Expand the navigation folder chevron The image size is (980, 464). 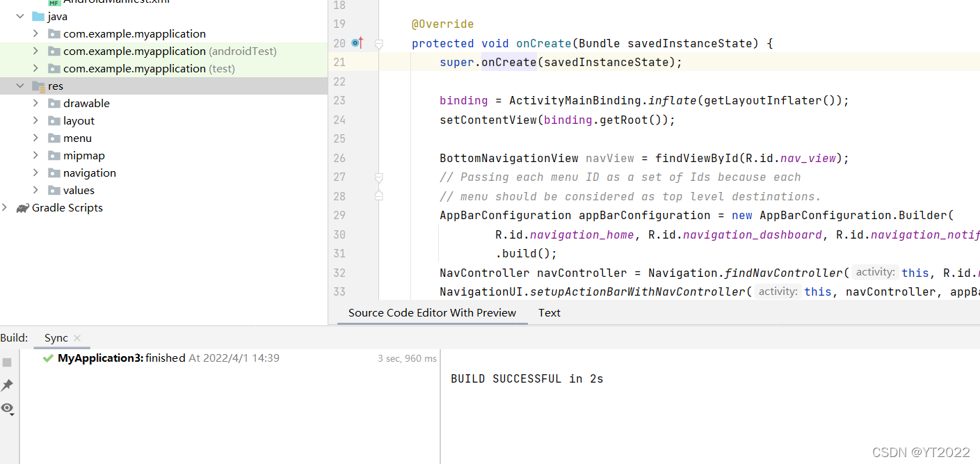(x=35, y=173)
